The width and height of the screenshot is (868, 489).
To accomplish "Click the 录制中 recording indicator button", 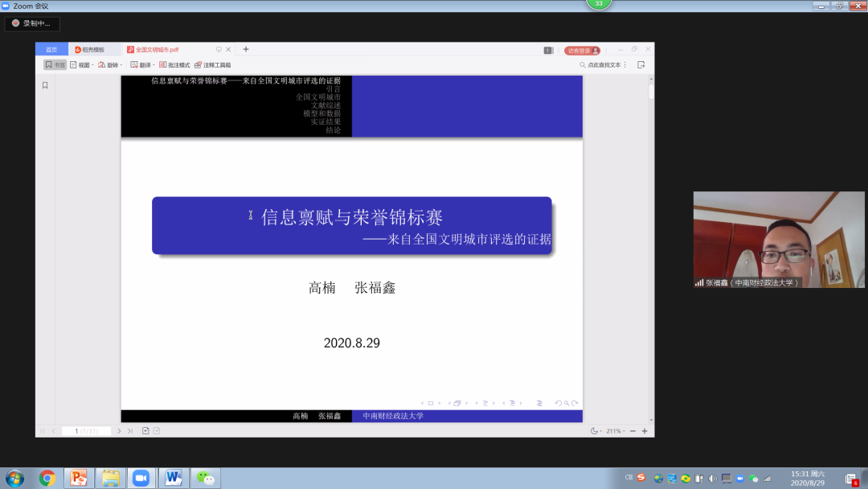I will [31, 23].
